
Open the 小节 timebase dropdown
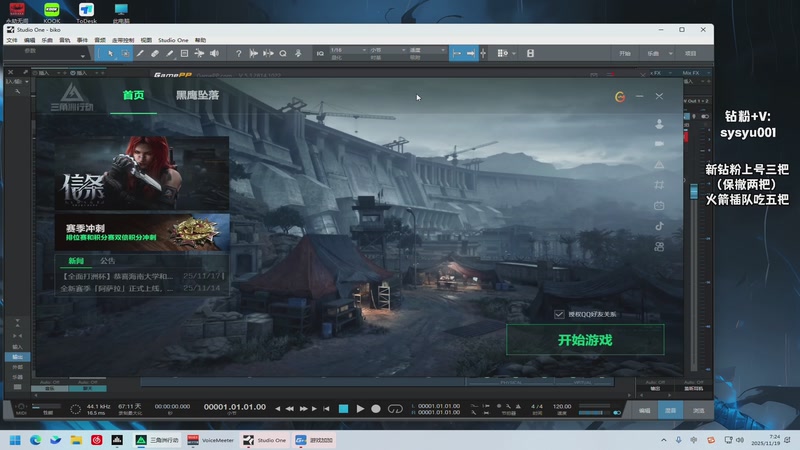388,50
